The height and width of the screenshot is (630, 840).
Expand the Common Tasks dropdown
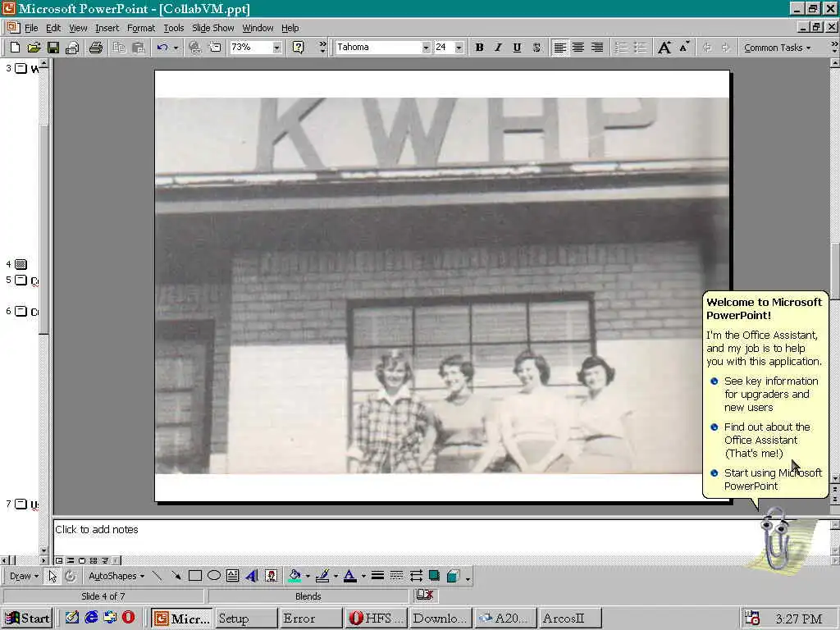(777, 48)
